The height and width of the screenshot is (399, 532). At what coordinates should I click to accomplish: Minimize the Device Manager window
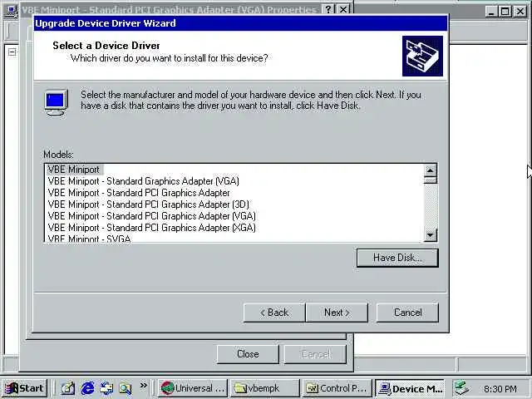[x=491, y=11]
